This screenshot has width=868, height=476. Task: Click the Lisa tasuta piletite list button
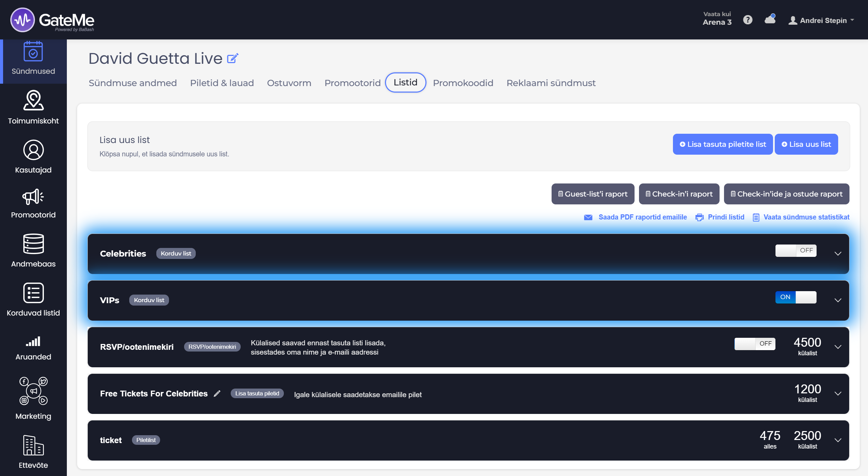point(723,144)
